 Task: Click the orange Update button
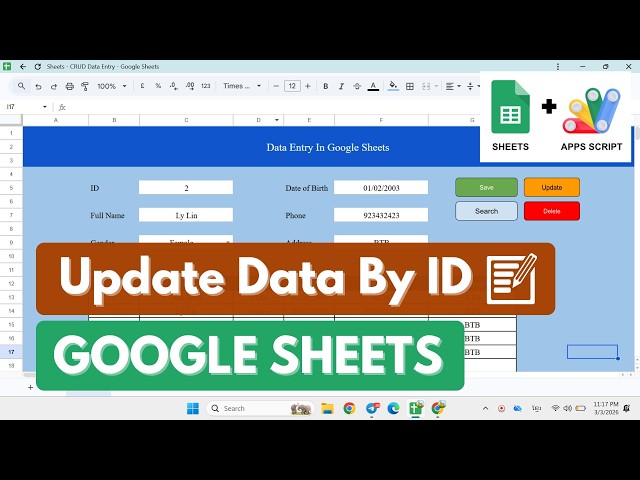552,187
